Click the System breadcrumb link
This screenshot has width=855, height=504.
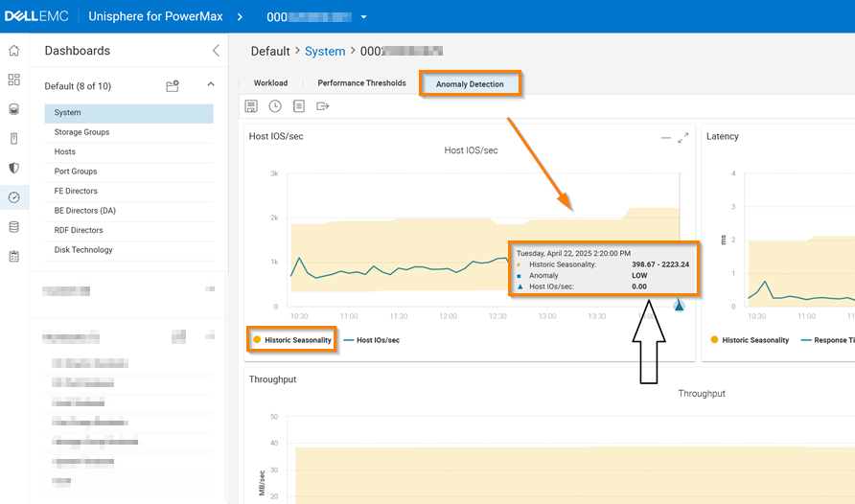(x=325, y=51)
